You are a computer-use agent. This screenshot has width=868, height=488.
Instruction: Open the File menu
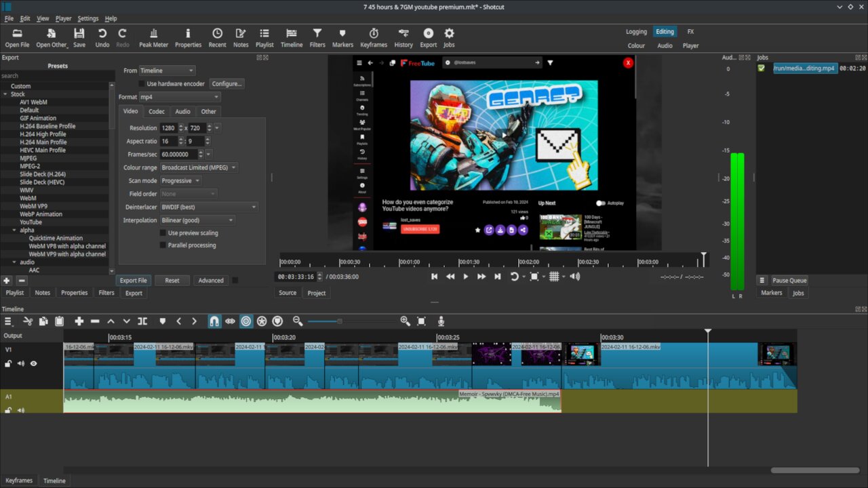tap(9, 18)
